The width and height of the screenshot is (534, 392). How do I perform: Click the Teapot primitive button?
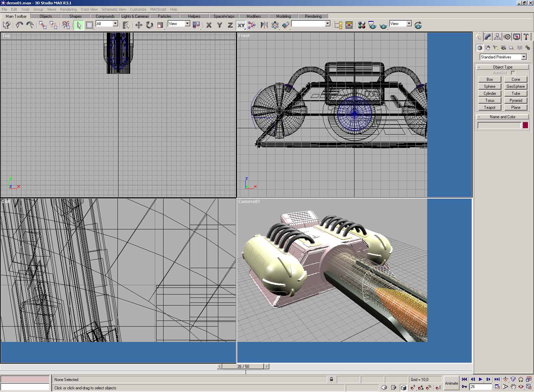click(x=490, y=108)
